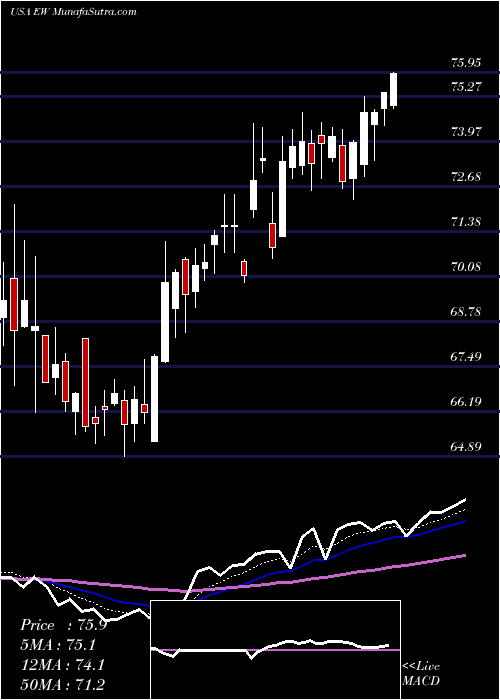Click the 64.89 price axis label
Viewport: 500px width, 700px height.
tap(466, 446)
